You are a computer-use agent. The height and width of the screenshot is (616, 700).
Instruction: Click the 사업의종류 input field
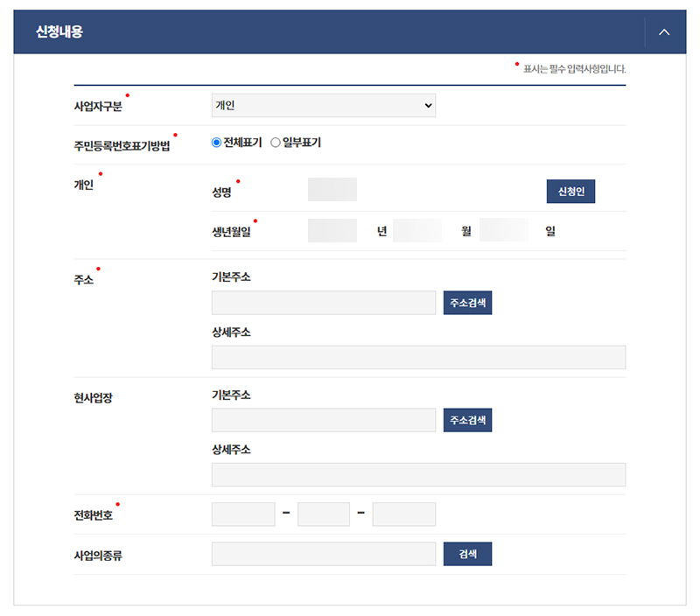(x=323, y=553)
